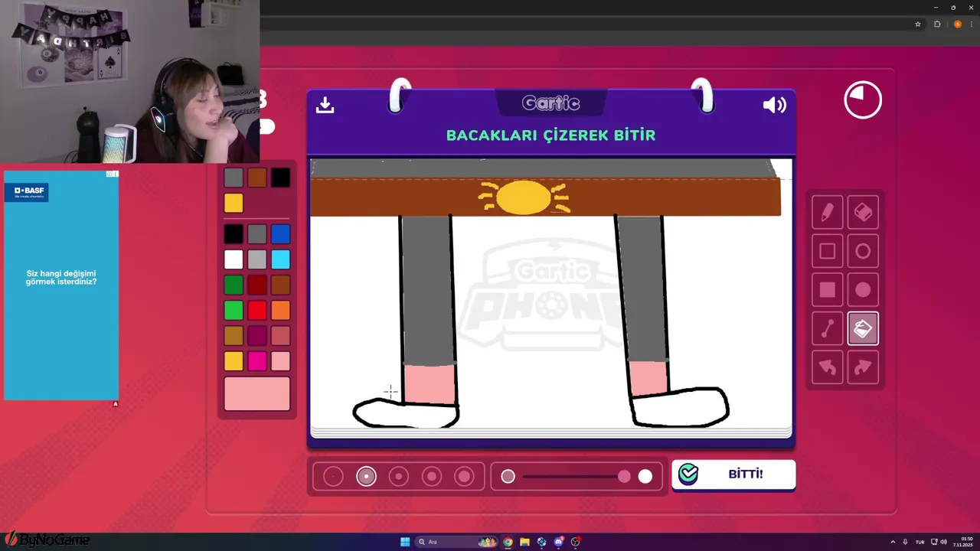980x551 pixels.
Task: Show hidden system tray icons
Action: click(893, 542)
